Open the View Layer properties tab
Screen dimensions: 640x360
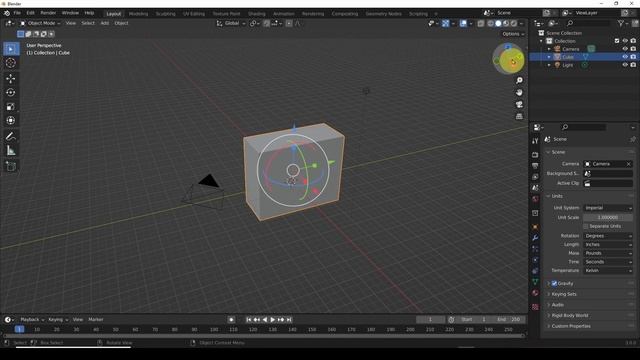click(x=535, y=177)
